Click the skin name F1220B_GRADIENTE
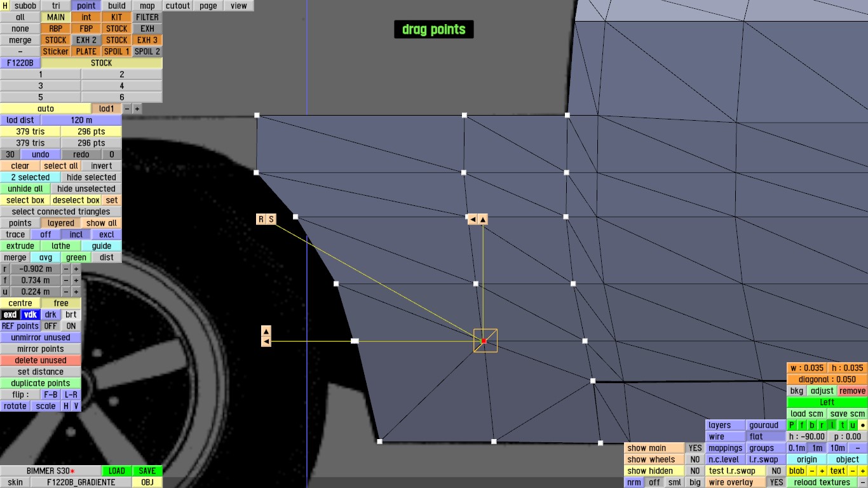Image resolution: width=868 pixels, height=488 pixels. tap(81, 482)
